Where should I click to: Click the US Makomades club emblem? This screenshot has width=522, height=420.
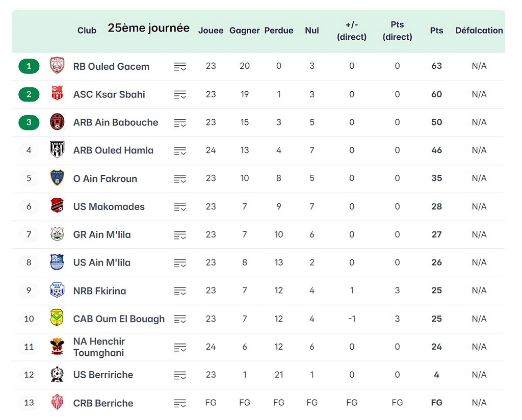(57, 206)
